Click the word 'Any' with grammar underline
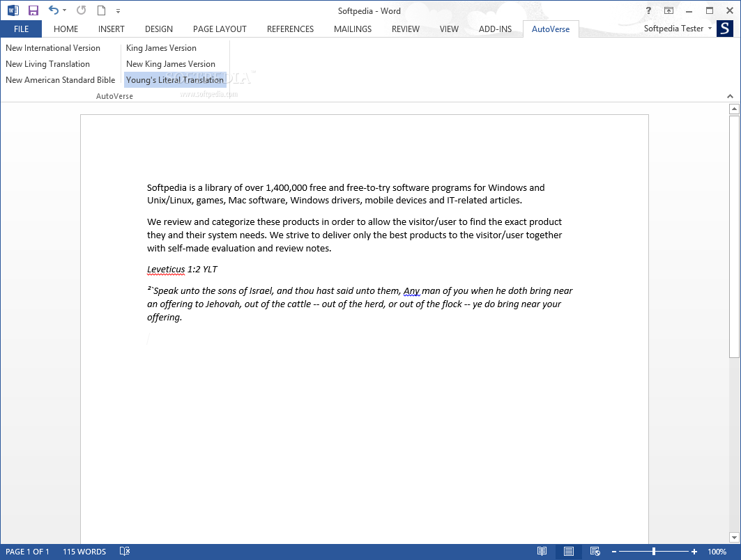The width and height of the screenshot is (741, 560). pos(411,291)
